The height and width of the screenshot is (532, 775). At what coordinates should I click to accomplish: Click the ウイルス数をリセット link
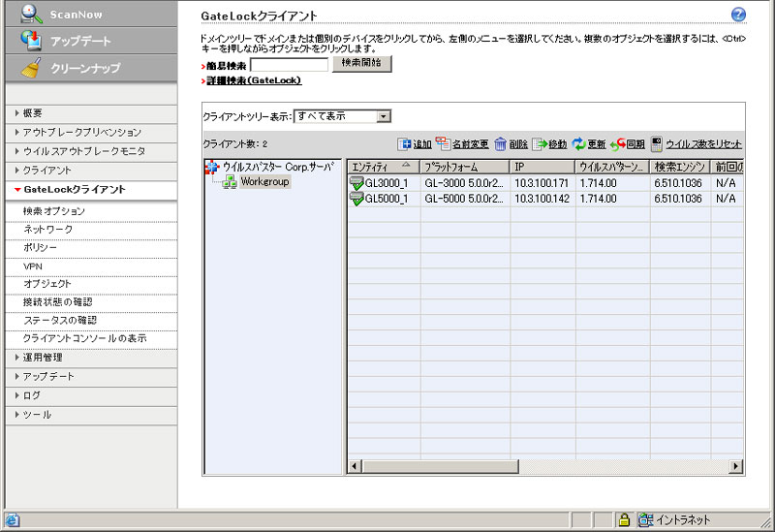coord(704,144)
